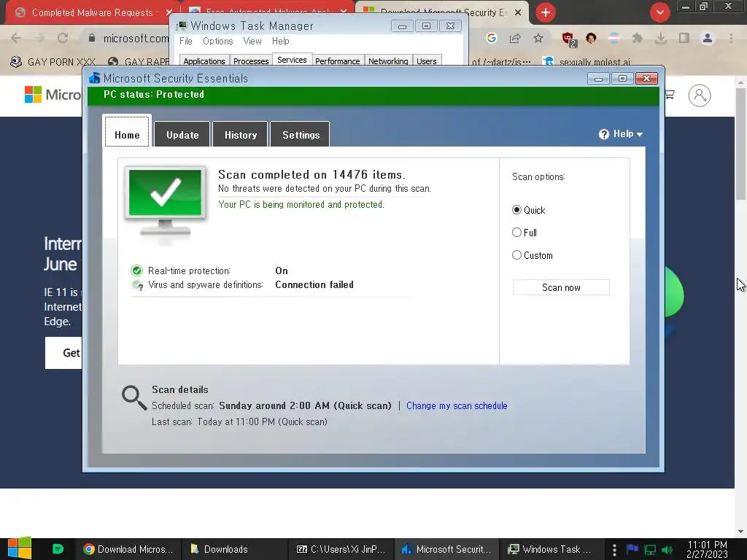
Task: Open Task Manager View menu
Action: point(252,42)
